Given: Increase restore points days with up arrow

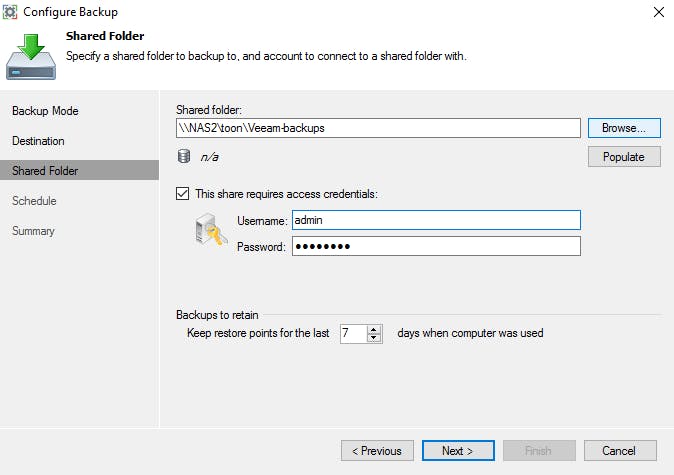Looking at the screenshot, I should point(375,329).
